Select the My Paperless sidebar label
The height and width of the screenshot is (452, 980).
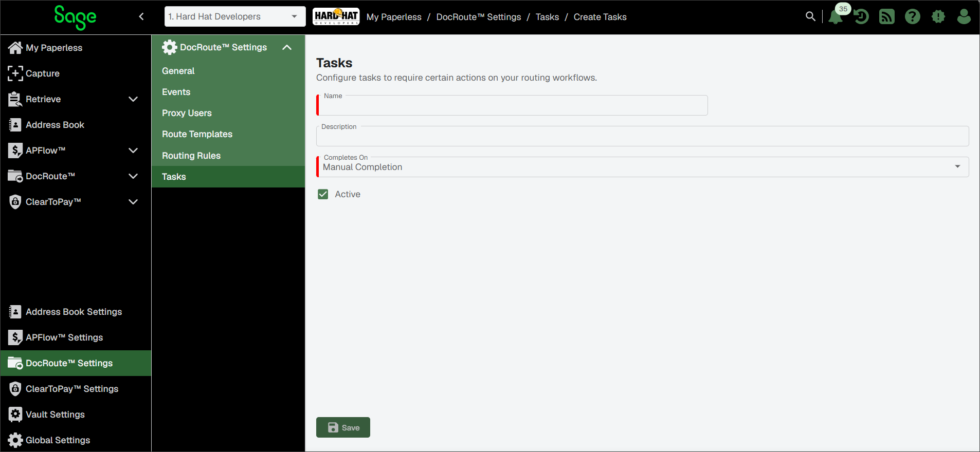(x=54, y=48)
